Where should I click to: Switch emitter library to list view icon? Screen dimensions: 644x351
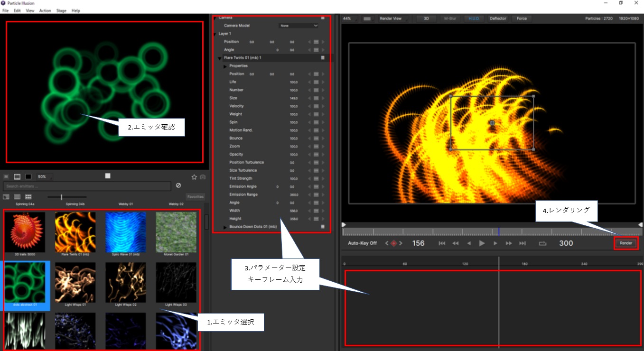17,196
